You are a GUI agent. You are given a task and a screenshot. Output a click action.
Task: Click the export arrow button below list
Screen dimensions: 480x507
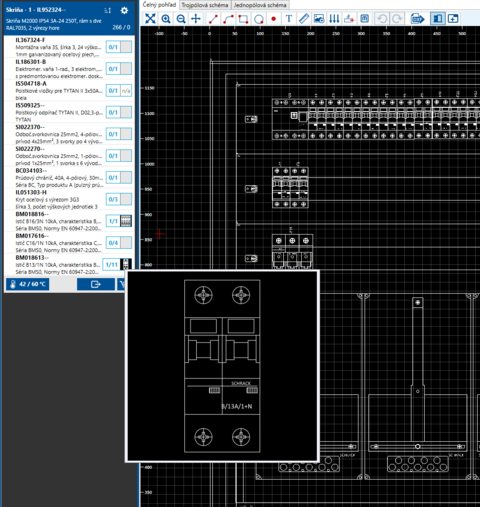tap(96, 284)
